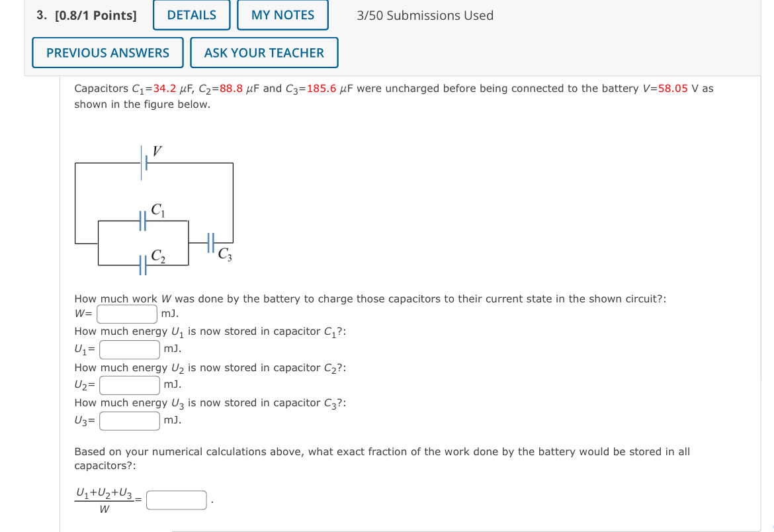Open MY NOTES for this problem

282,15
